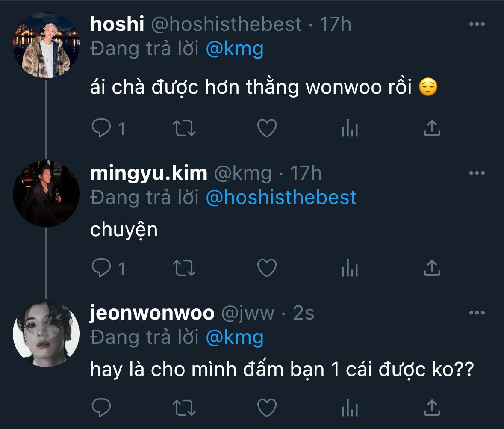Viewport: 504px width, 429px height.
Task: Reply to jeonwonwoo's tweet
Action: coord(102,408)
